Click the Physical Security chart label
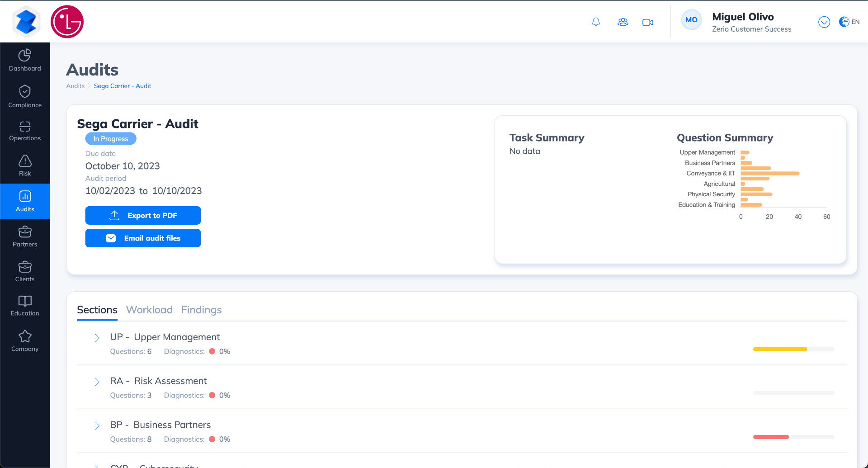 [x=711, y=194]
